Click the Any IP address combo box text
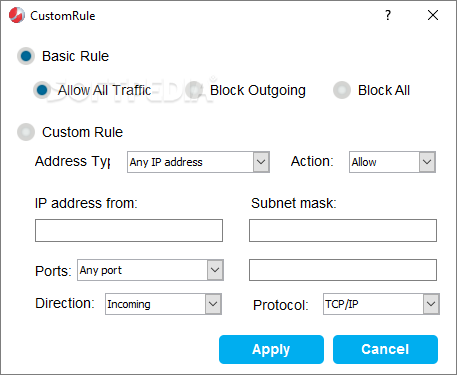This screenshot has height=375, width=457. (166, 162)
